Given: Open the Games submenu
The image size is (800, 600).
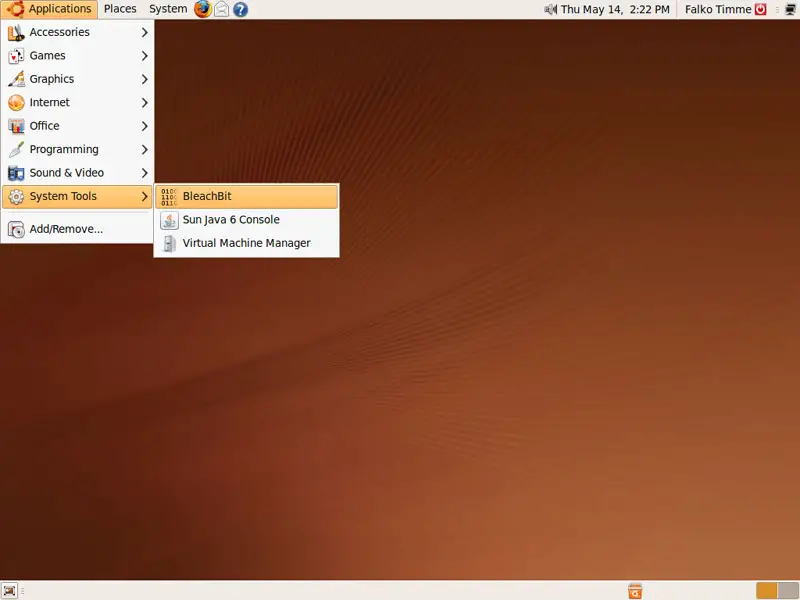Looking at the screenshot, I should (x=78, y=56).
